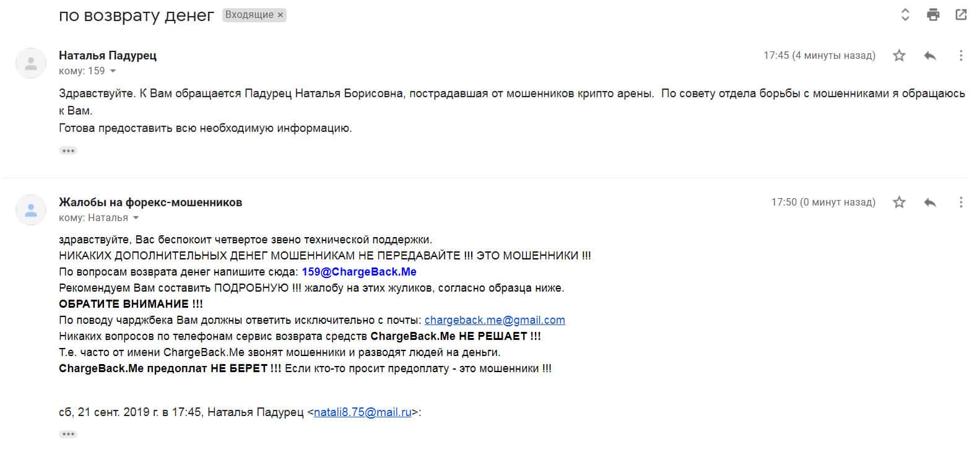The width and height of the screenshot is (980, 452).
Task: Show trimmed content in first message
Action: coord(68,150)
